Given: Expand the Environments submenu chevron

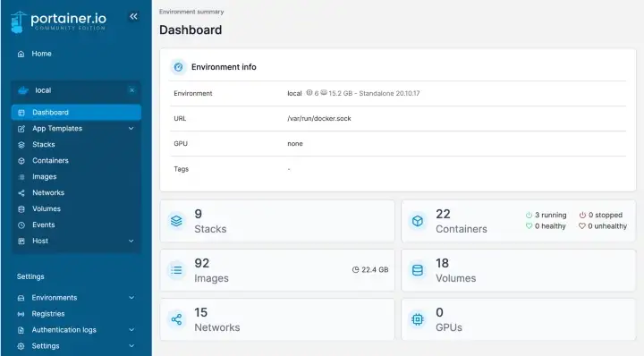Looking at the screenshot, I should coord(131,298).
